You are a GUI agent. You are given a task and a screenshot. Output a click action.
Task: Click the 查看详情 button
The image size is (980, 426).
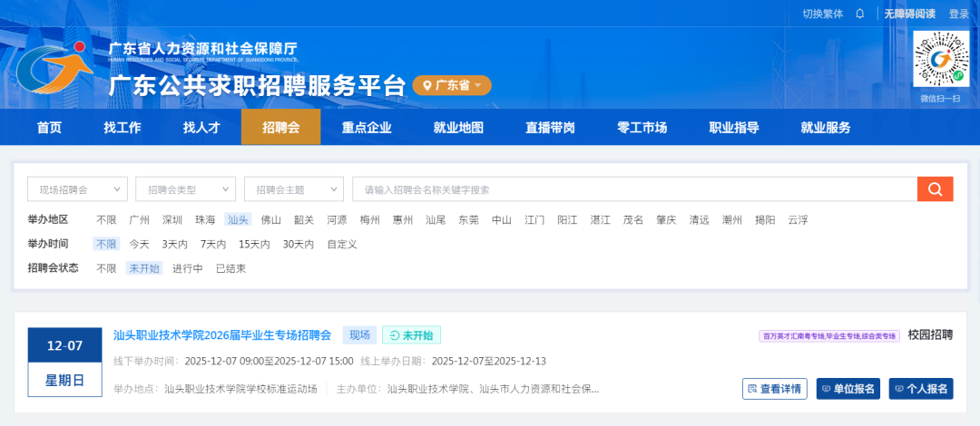point(774,389)
